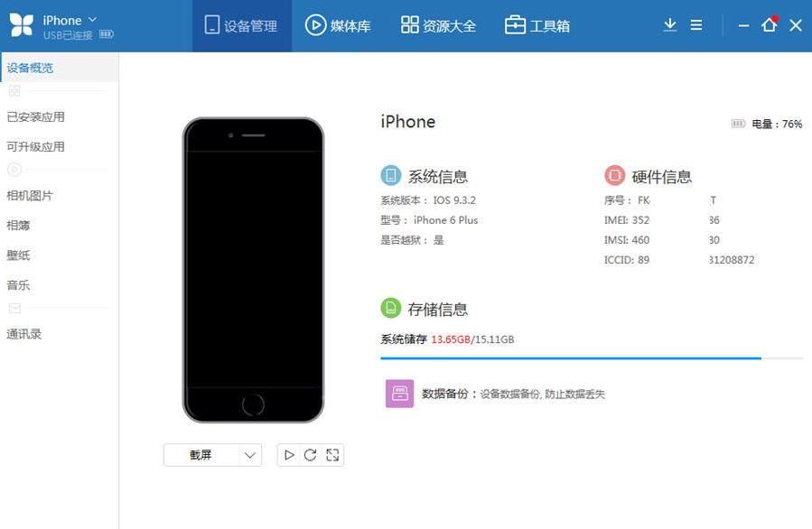The image size is (812, 529).
Task: Take a screenshot with 截屏 button
Action: coord(201,455)
